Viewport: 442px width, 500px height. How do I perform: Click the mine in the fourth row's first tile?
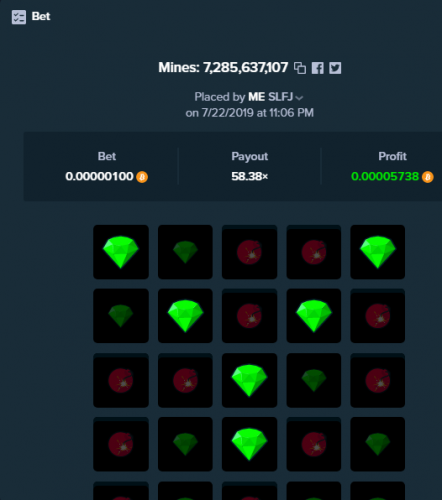[x=121, y=444]
